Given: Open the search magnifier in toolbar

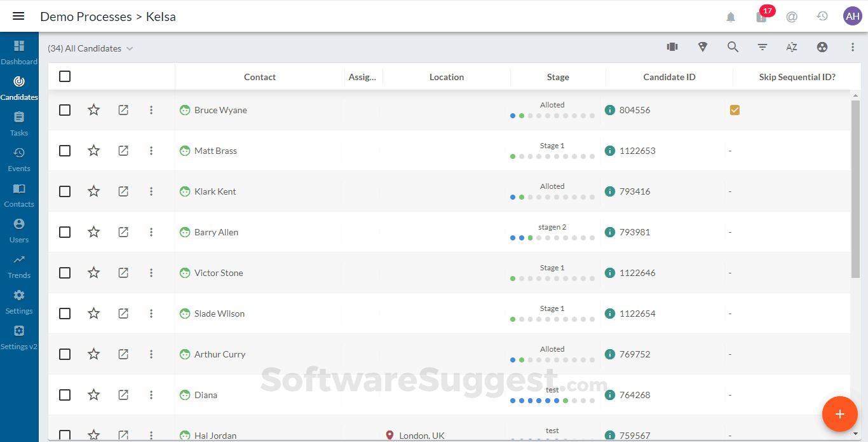Looking at the screenshot, I should coord(733,47).
